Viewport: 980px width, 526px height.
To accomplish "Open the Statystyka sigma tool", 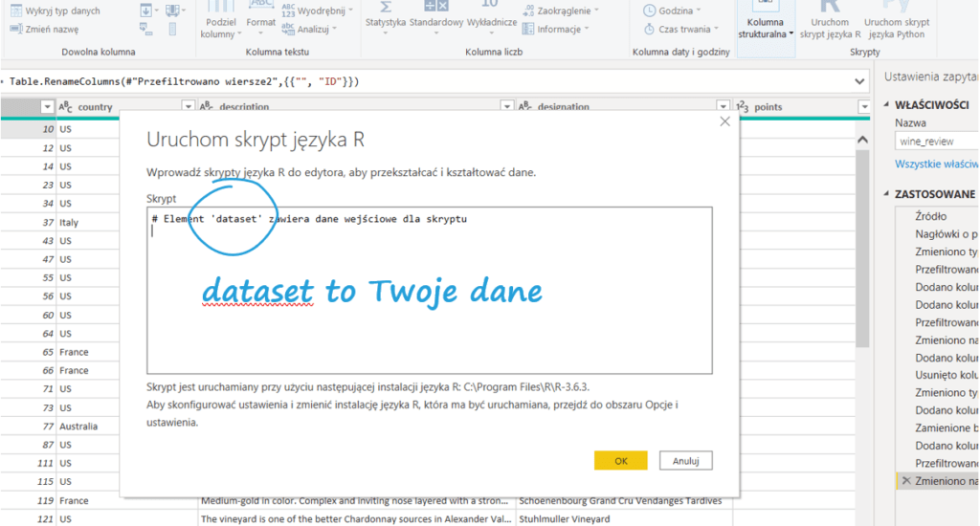I will [x=385, y=8].
